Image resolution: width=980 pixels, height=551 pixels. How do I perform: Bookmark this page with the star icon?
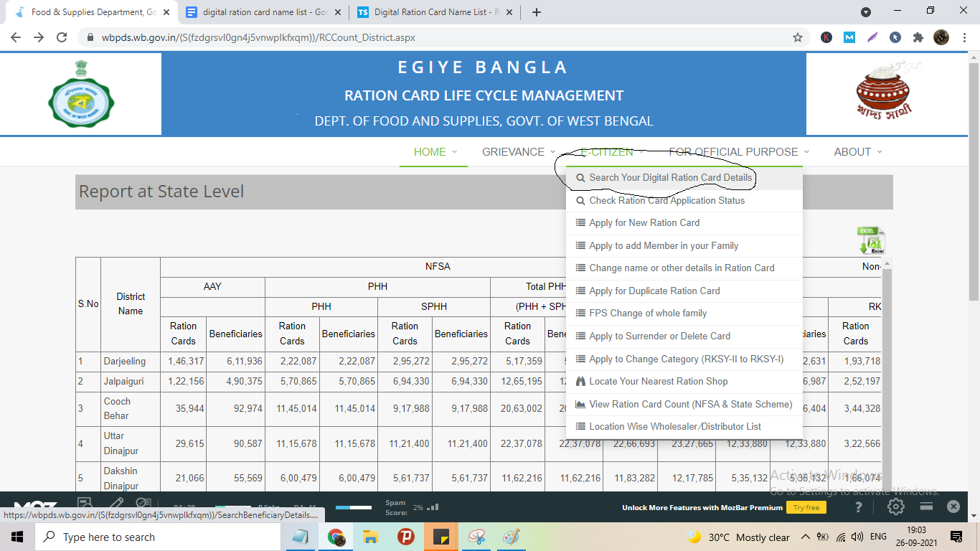798,37
